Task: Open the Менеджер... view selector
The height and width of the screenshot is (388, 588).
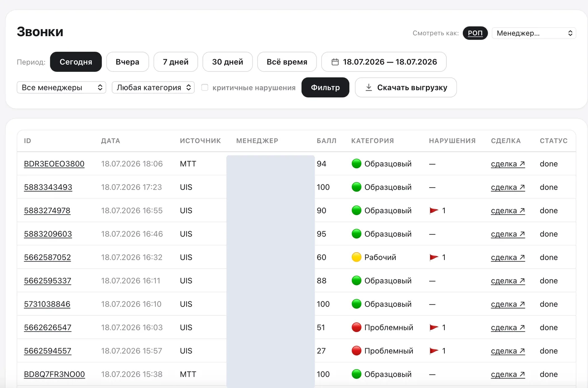Action: click(x=534, y=33)
